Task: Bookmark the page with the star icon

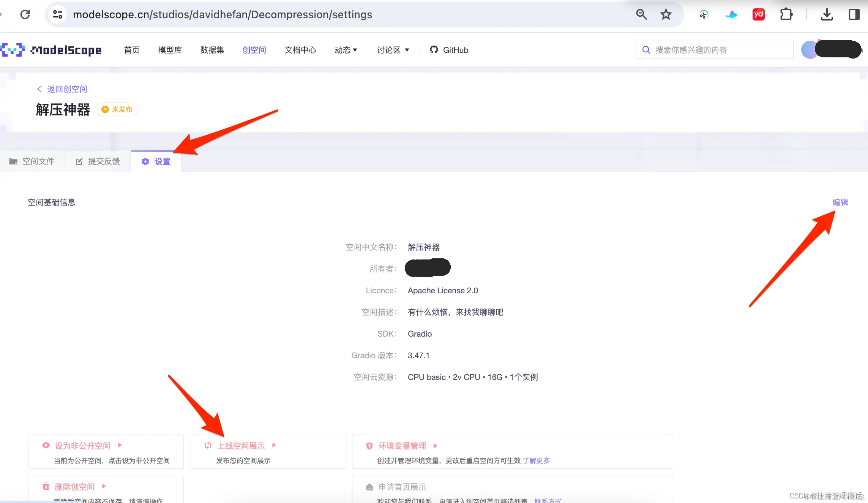Action: point(666,14)
